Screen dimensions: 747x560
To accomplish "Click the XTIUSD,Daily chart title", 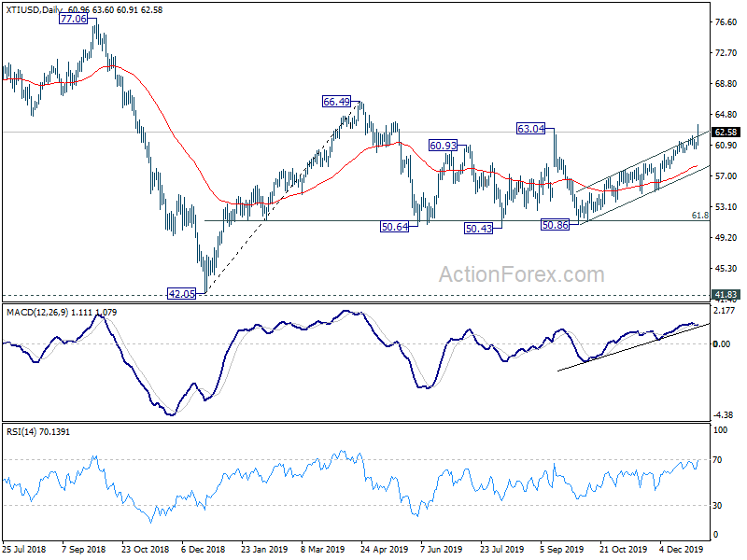I will point(35,9).
